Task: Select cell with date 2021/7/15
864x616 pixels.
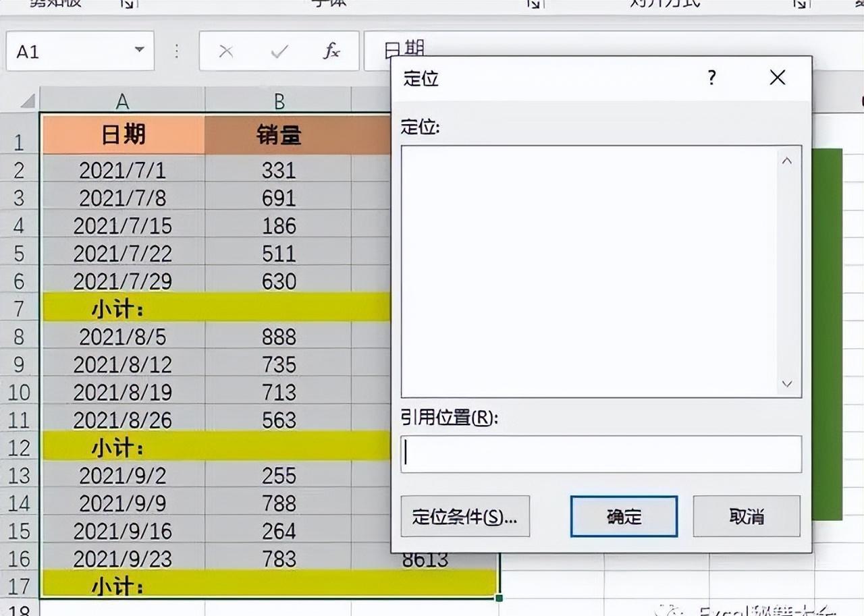Action: [x=123, y=225]
